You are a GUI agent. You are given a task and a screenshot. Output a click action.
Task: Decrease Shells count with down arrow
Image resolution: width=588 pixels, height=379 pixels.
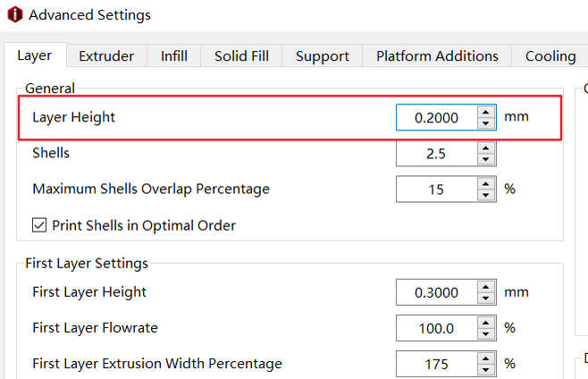pyautogui.click(x=486, y=159)
